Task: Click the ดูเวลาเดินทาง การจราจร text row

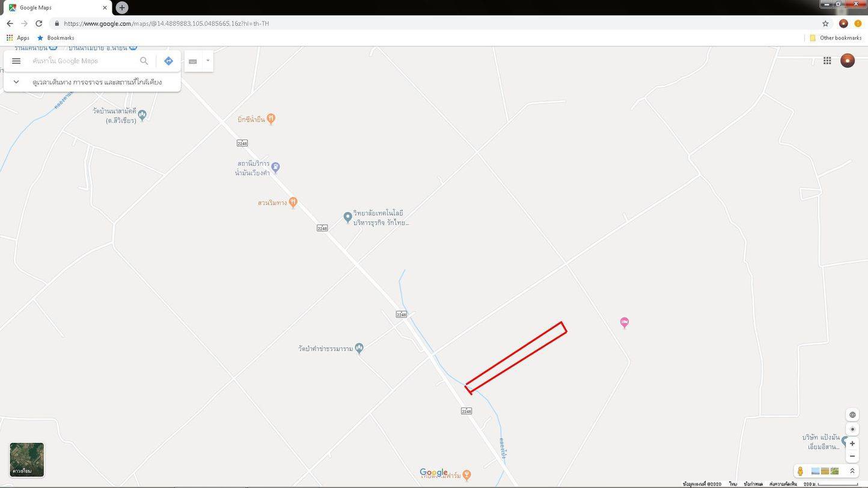Action: tap(97, 82)
